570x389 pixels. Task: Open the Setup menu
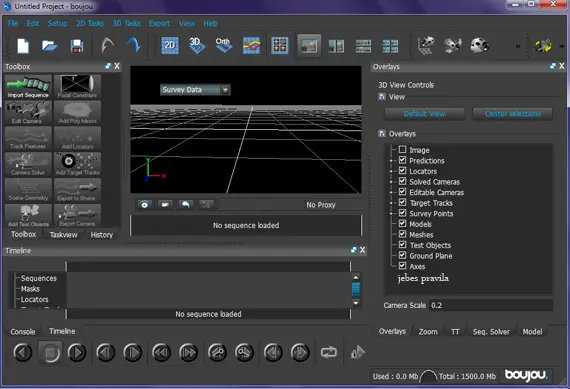pyautogui.click(x=57, y=23)
